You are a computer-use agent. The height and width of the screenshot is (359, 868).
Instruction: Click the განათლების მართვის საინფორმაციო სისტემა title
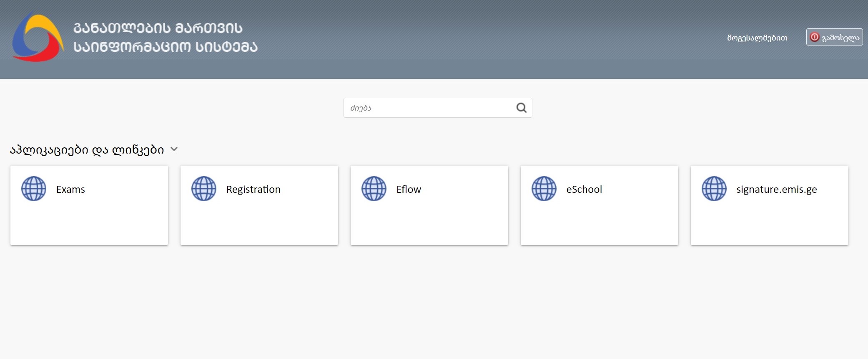(166, 38)
